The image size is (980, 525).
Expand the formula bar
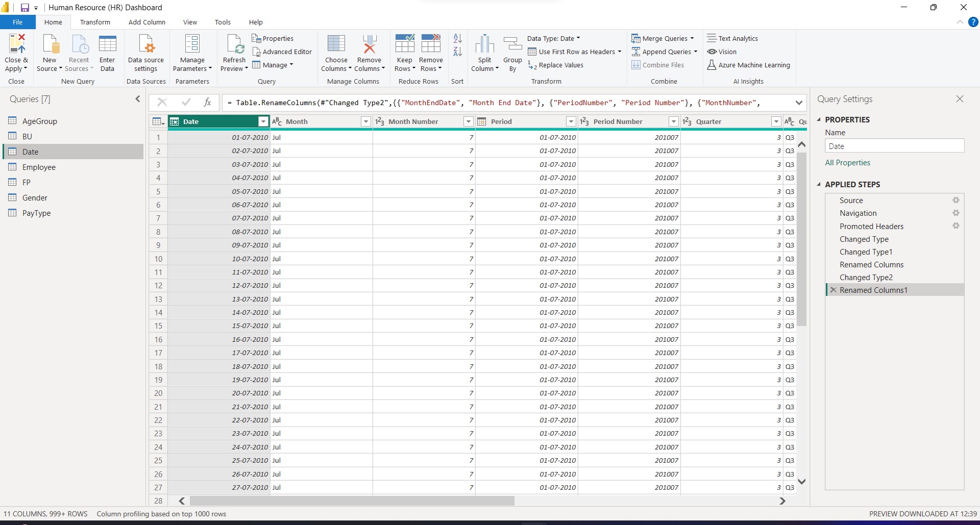[798, 103]
